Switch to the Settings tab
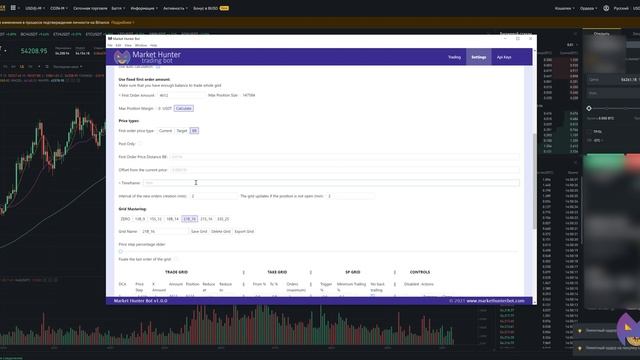 [478, 57]
